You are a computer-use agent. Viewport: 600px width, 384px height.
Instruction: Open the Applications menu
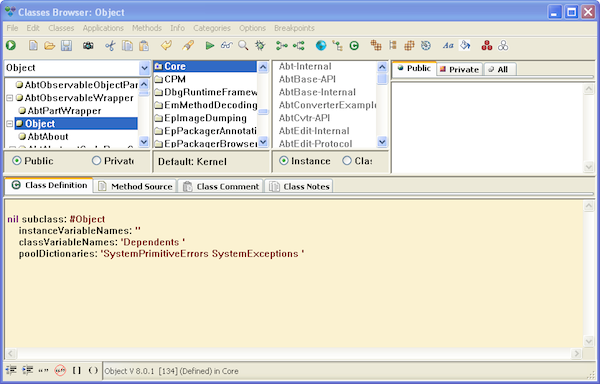point(103,28)
